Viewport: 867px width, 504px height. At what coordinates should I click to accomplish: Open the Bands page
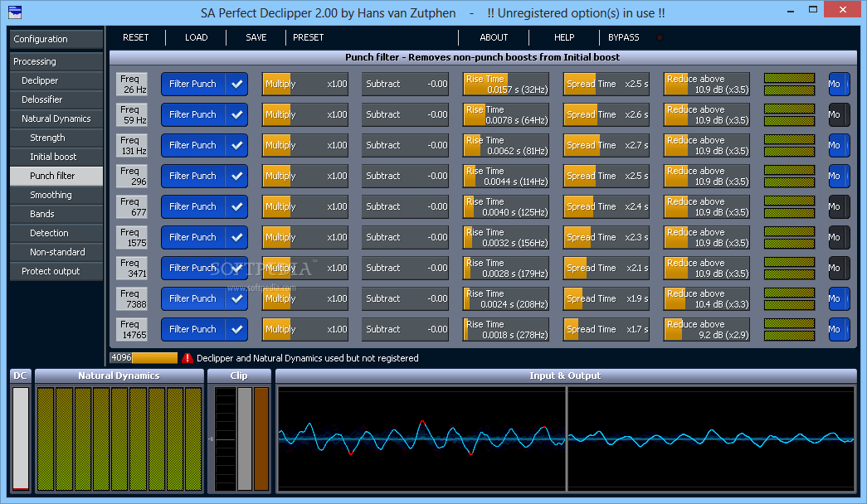point(56,214)
